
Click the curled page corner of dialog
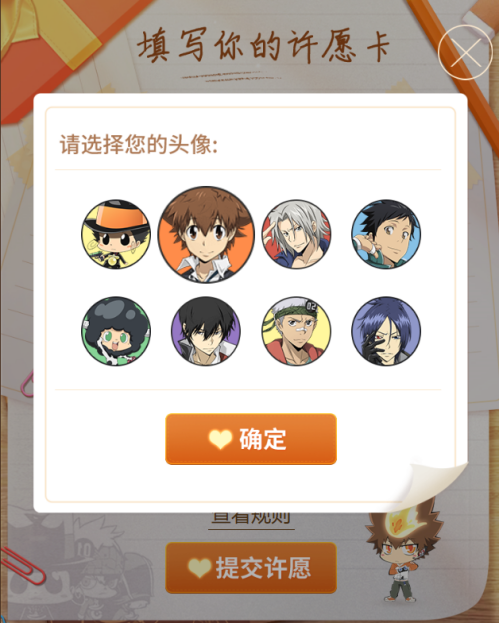pos(433,487)
